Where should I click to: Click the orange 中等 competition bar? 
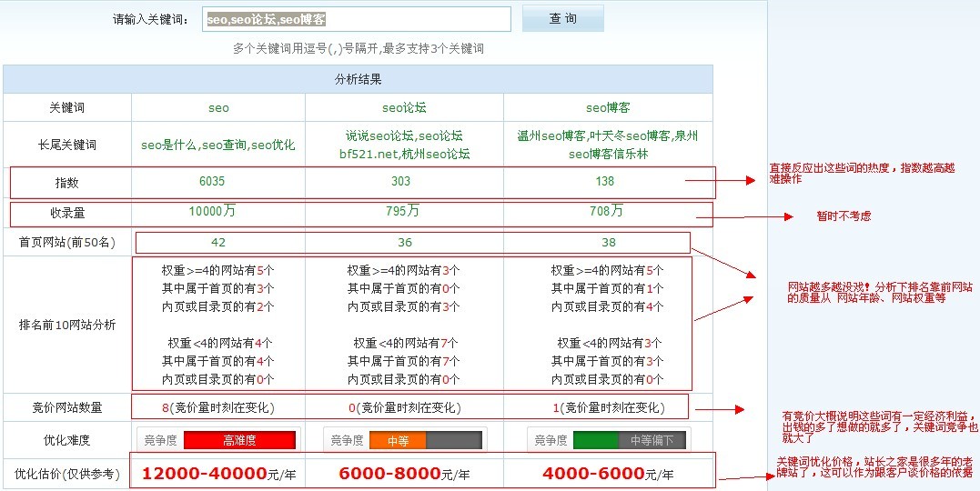coord(399,440)
